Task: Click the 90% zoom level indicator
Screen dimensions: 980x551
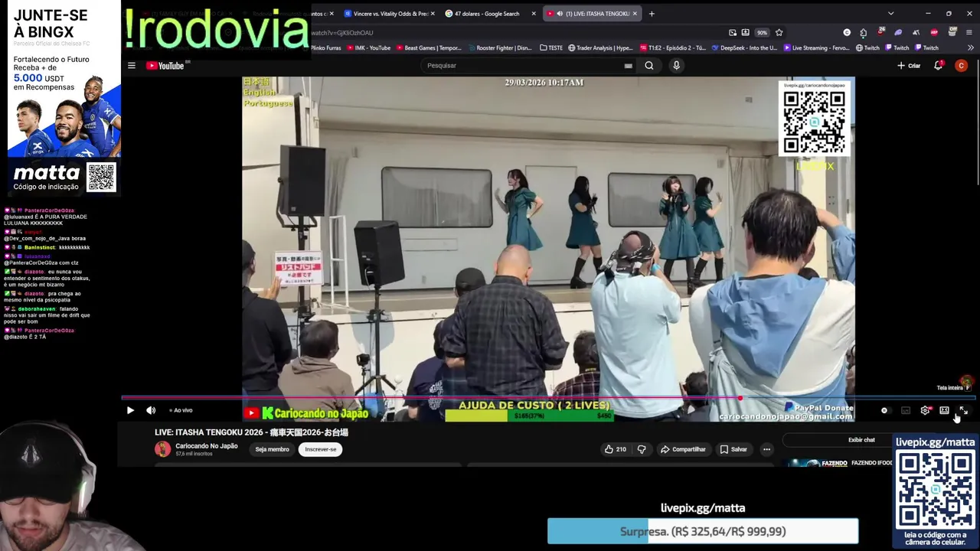Action: coord(762,33)
